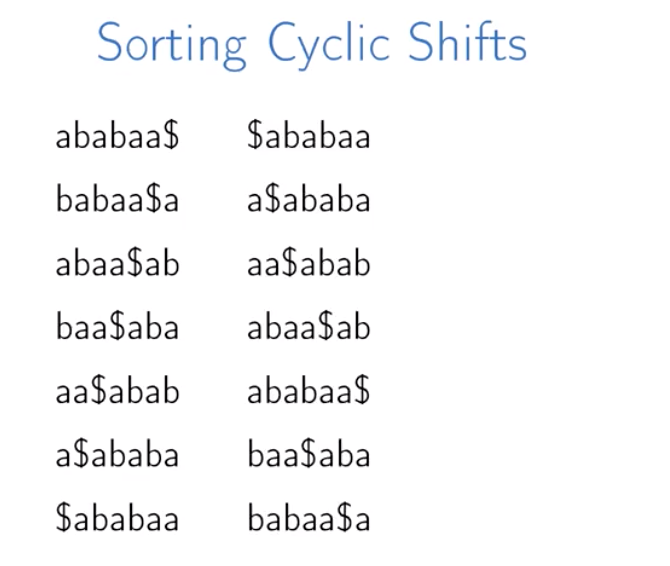This screenshot has width=670, height=566.
Task: Click a$ababa in the left column
Action: coord(118,454)
